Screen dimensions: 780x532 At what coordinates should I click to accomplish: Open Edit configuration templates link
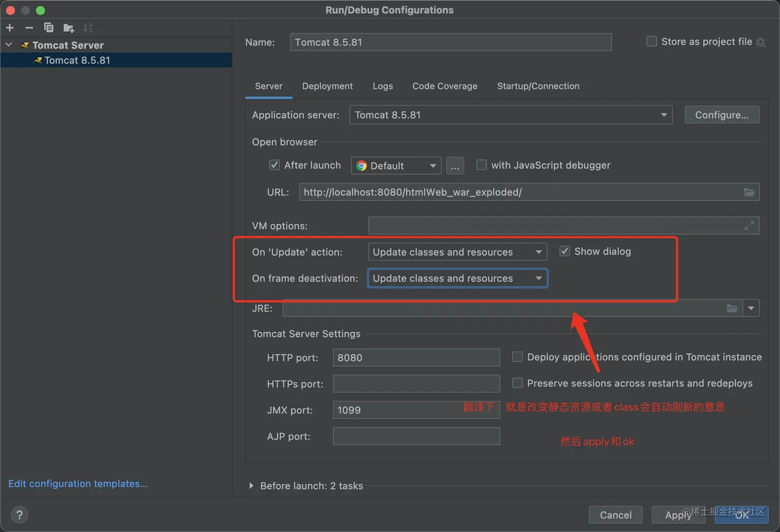pyautogui.click(x=78, y=484)
